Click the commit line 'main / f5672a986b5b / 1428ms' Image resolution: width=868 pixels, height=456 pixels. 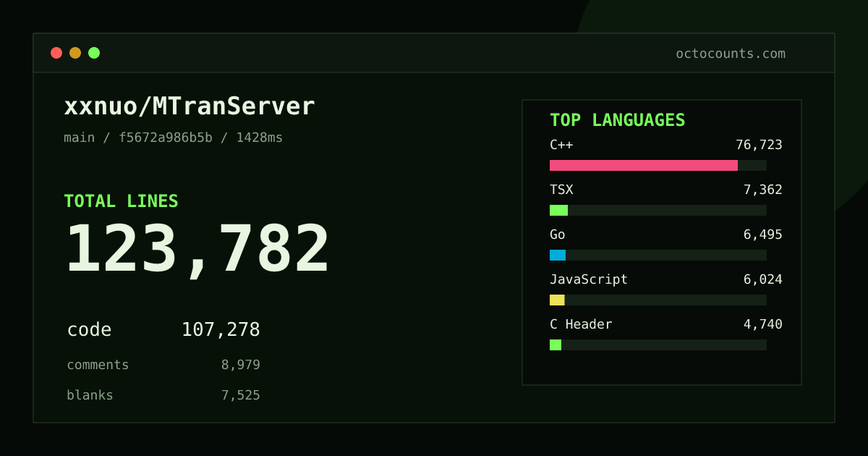click(x=174, y=138)
